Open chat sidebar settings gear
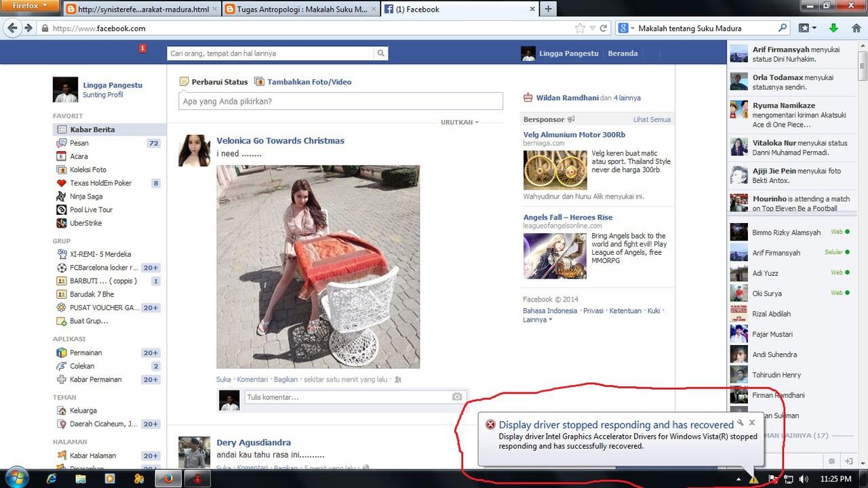This screenshot has width=868, height=488. [832, 462]
